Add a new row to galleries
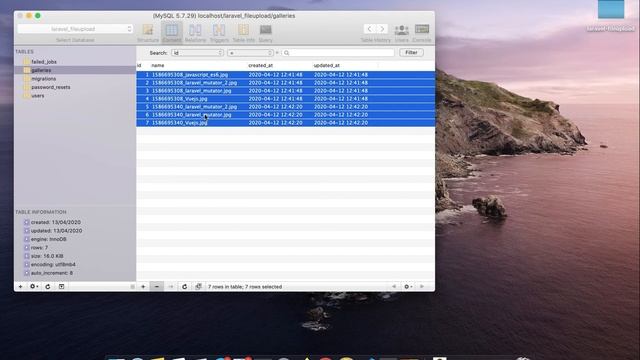640x360 pixels. [x=143, y=287]
